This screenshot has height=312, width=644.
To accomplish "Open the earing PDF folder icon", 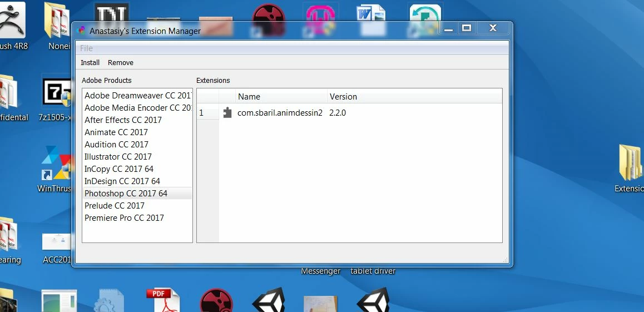I will click(x=9, y=234).
